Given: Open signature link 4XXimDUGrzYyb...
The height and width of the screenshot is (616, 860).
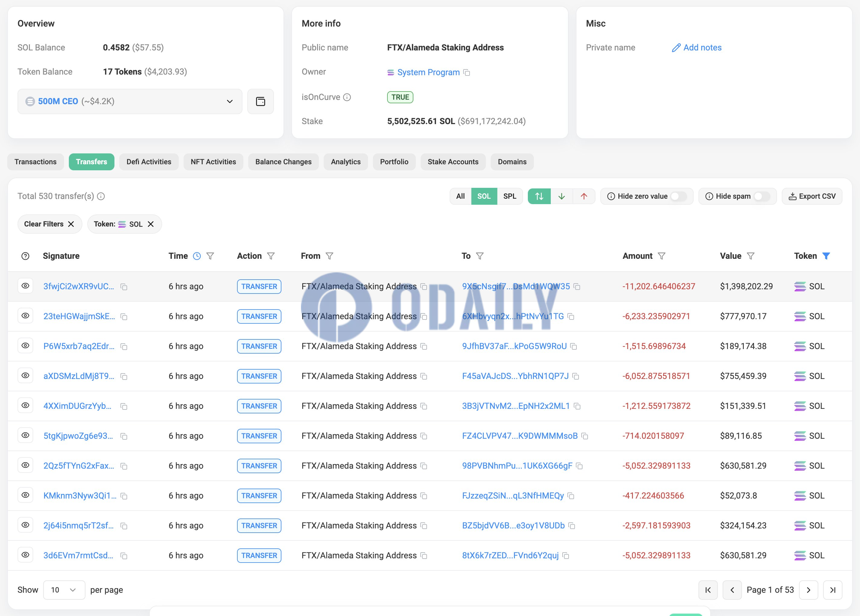Looking at the screenshot, I should [x=77, y=406].
